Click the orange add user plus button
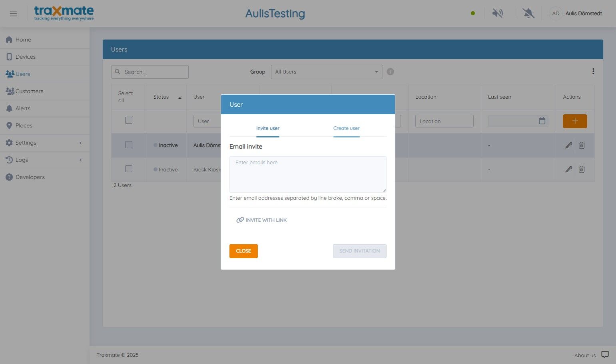Image resolution: width=616 pixels, height=364 pixels. coord(575,121)
